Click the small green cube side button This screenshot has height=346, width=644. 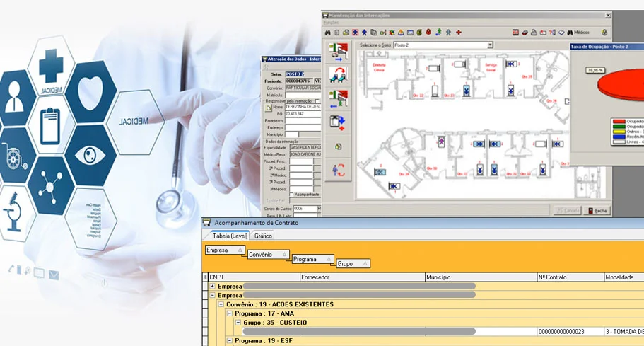pos(339,146)
